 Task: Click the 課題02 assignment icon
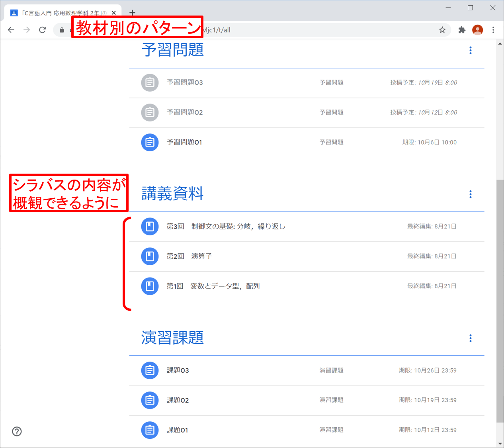[150, 400]
